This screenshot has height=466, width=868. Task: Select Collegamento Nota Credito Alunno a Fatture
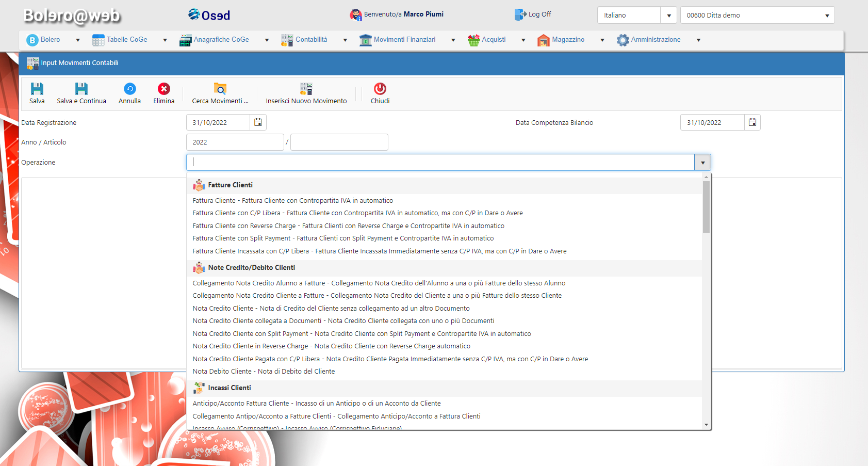[444, 283]
